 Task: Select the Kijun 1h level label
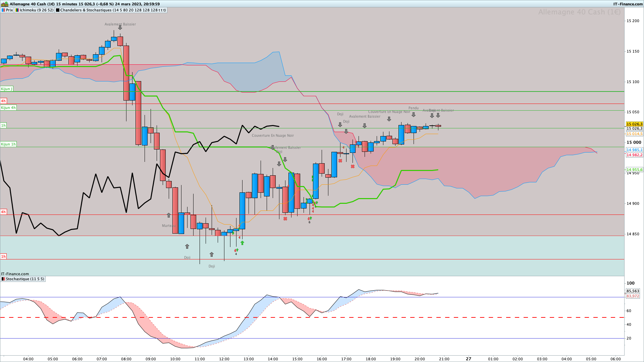coord(8,144)
